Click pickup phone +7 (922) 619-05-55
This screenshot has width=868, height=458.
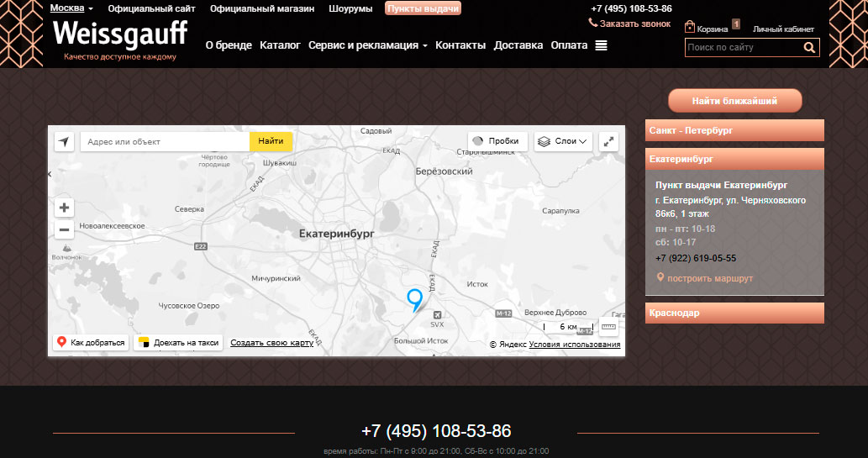coord(696,259)
